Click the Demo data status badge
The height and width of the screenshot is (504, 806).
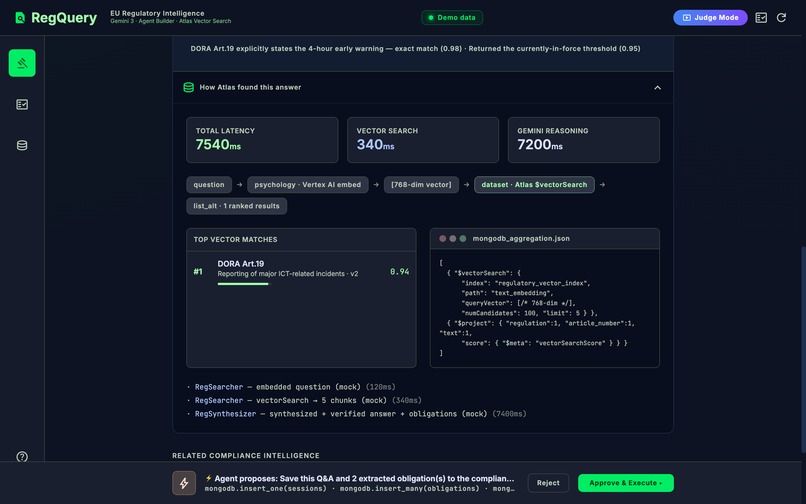tap(452, 17)
